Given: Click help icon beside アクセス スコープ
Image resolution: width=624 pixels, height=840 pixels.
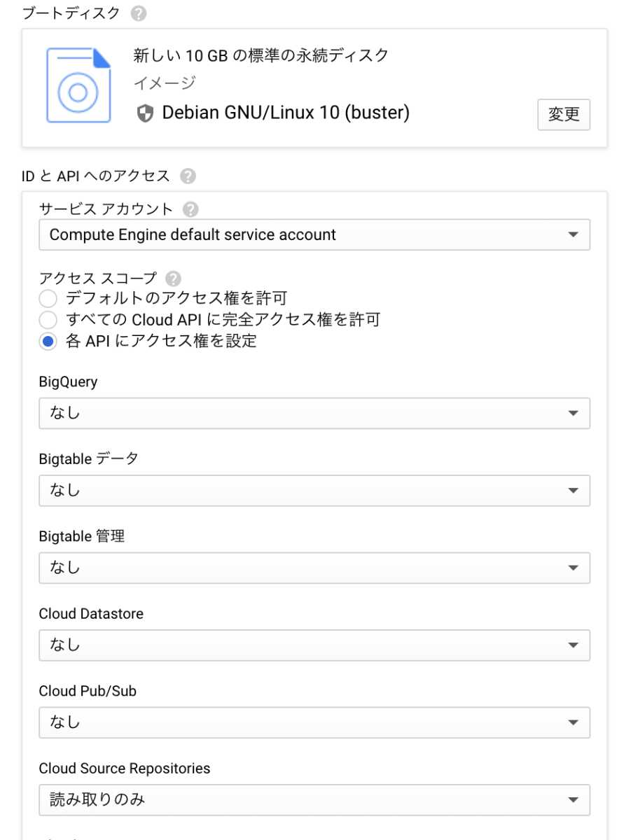Looking at the screenshot, I should pos(163,279).
